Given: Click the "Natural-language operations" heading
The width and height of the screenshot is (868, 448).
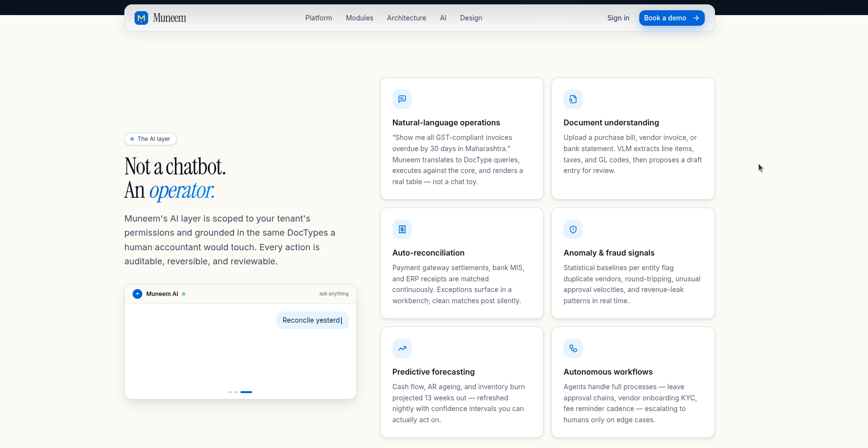Looking at the screenshot, I should pos(446,123).
